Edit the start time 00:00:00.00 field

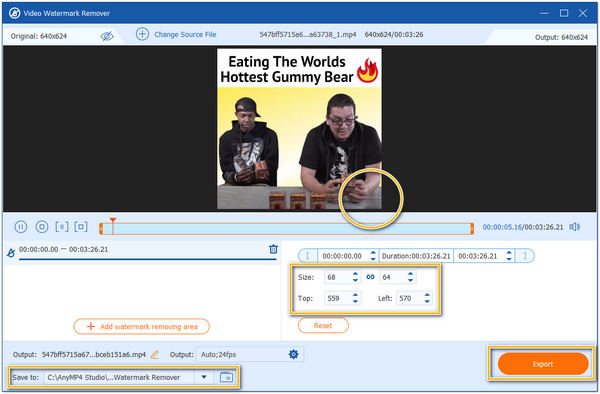click(343, 256)
